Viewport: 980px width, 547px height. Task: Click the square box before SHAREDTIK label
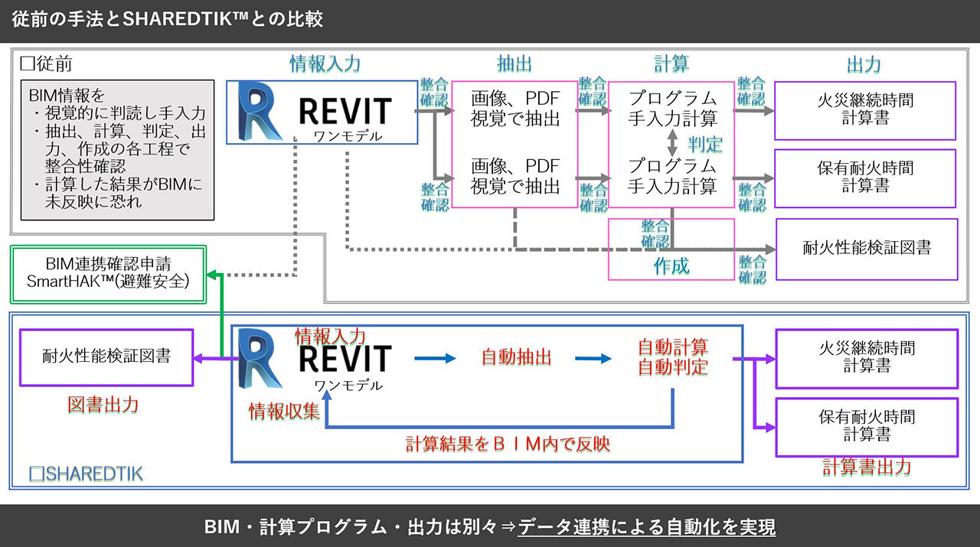click(36, 474)
